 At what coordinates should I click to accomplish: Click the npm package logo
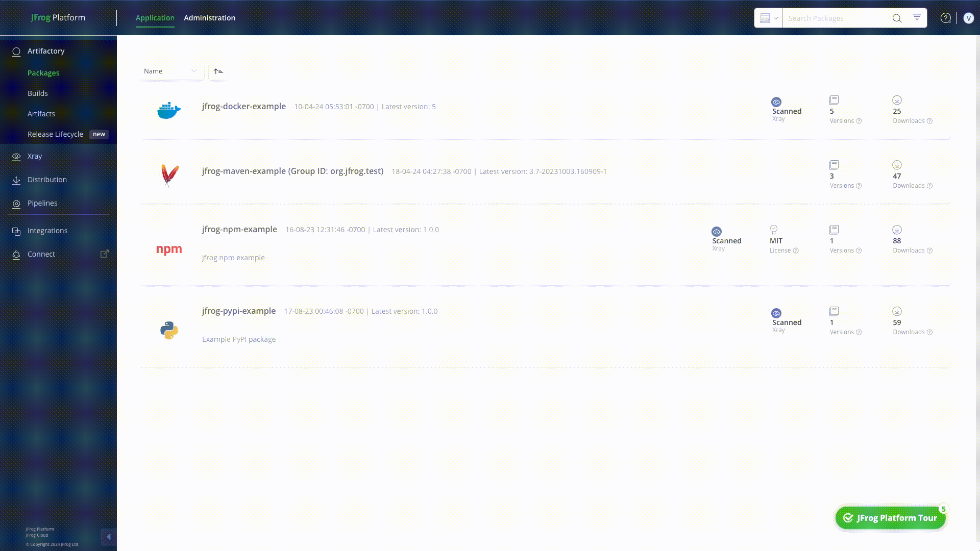tap(169, 249)
